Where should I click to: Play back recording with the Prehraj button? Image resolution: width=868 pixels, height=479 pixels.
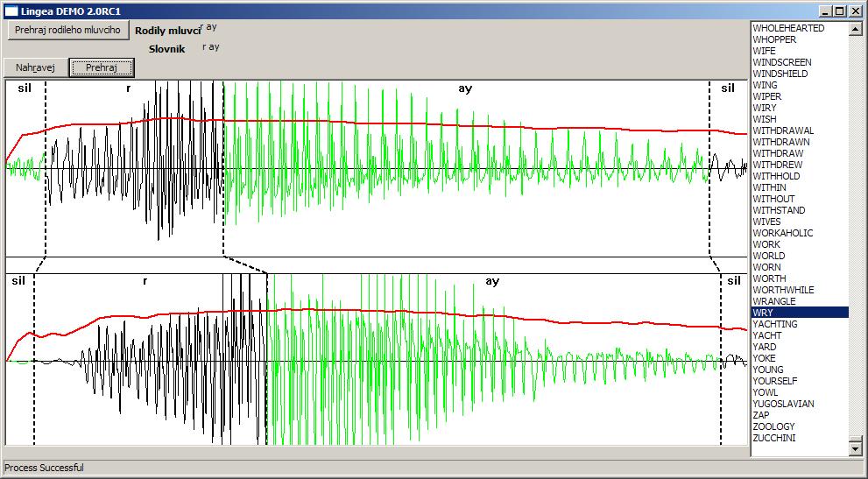point(102,68)
